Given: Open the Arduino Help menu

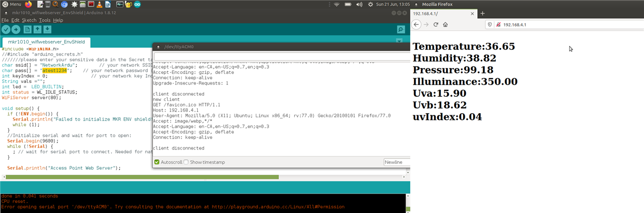Looking at the screenshot, I should (x=58, y=20).
